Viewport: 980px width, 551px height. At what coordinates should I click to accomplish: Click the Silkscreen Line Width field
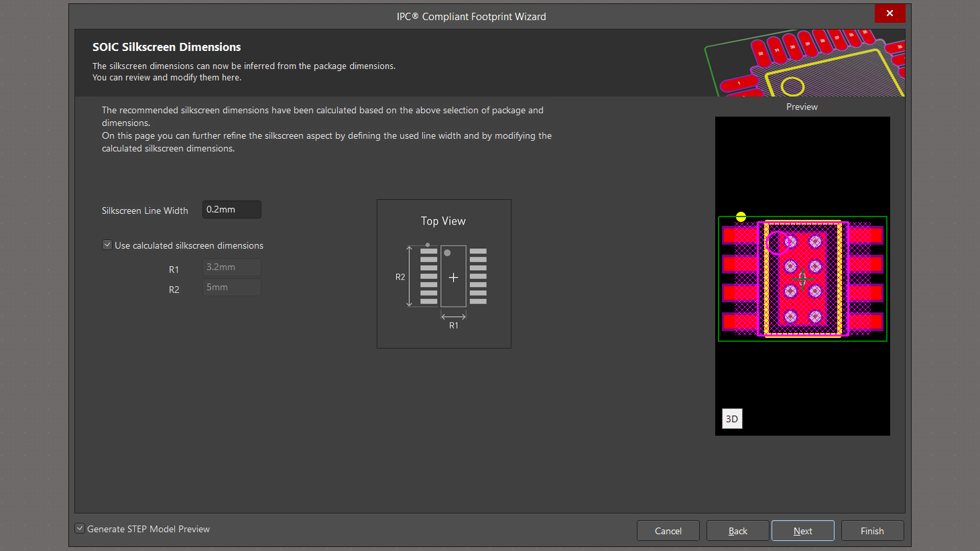tap(232, 210)
